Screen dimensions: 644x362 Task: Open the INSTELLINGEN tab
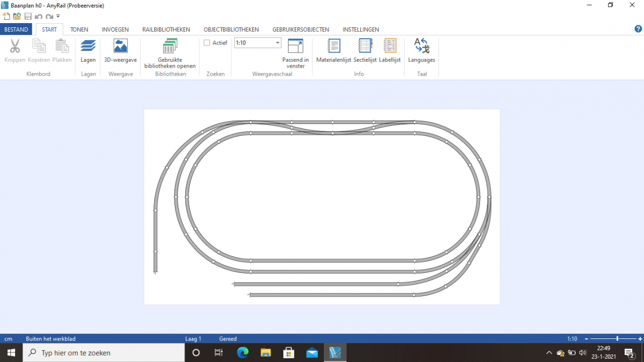point(361,29)
